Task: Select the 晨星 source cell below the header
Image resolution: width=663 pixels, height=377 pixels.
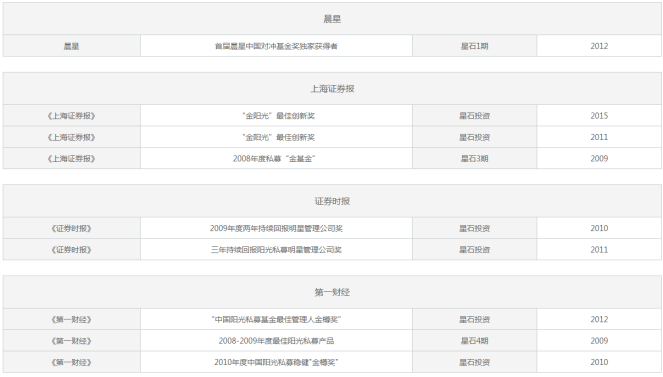Action: tap(71, 46)
